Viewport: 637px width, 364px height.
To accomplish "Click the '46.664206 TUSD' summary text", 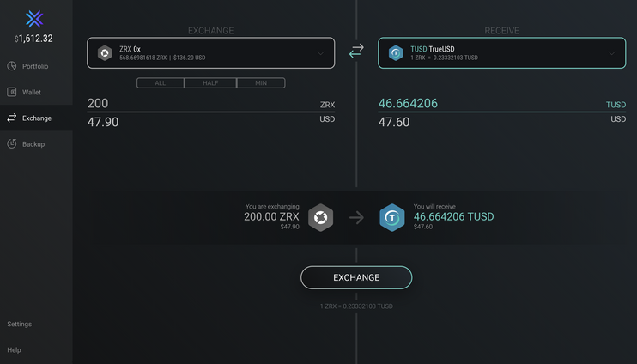I will pyautogui.click(x=454, y=216).
